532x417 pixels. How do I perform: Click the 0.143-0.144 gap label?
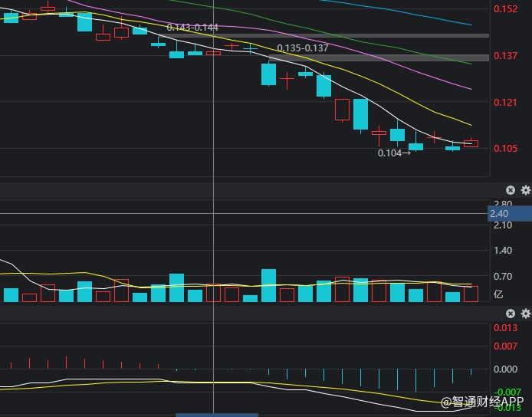click(192, 28)
